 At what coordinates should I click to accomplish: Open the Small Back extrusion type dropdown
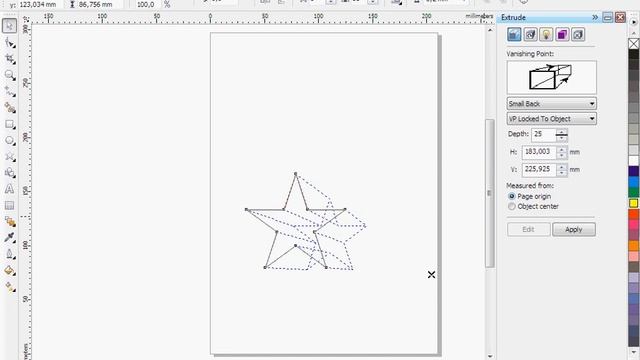pos(551,104)
